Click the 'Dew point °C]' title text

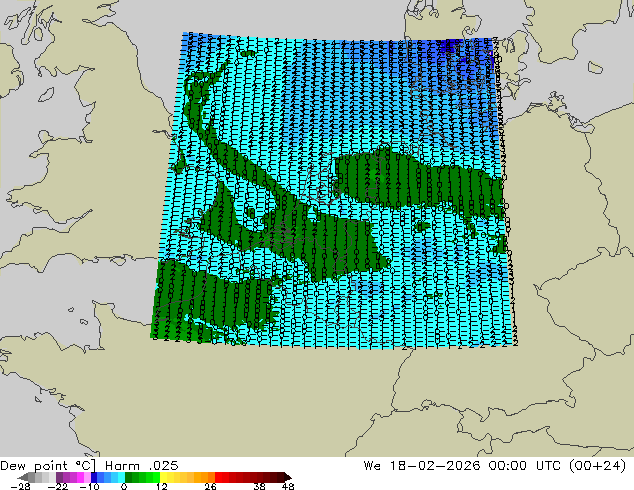[48, 466]
